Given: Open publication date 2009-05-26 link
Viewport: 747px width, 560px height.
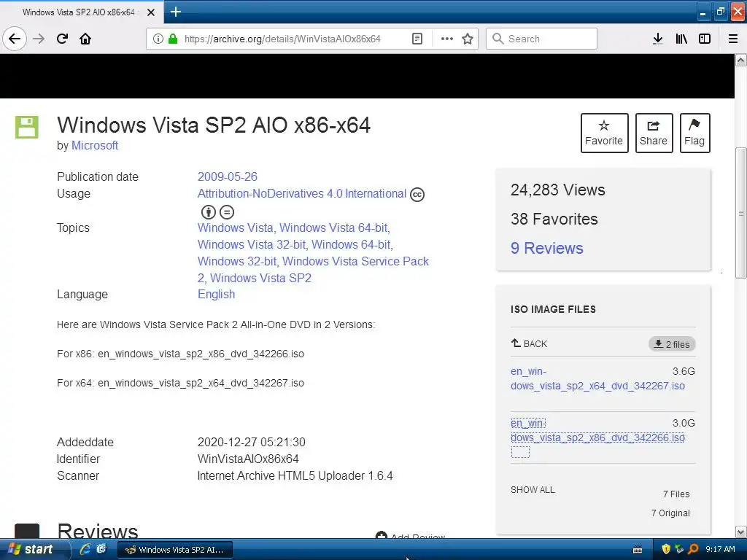Looking at the screenshot, I should [x=228, y=176].
